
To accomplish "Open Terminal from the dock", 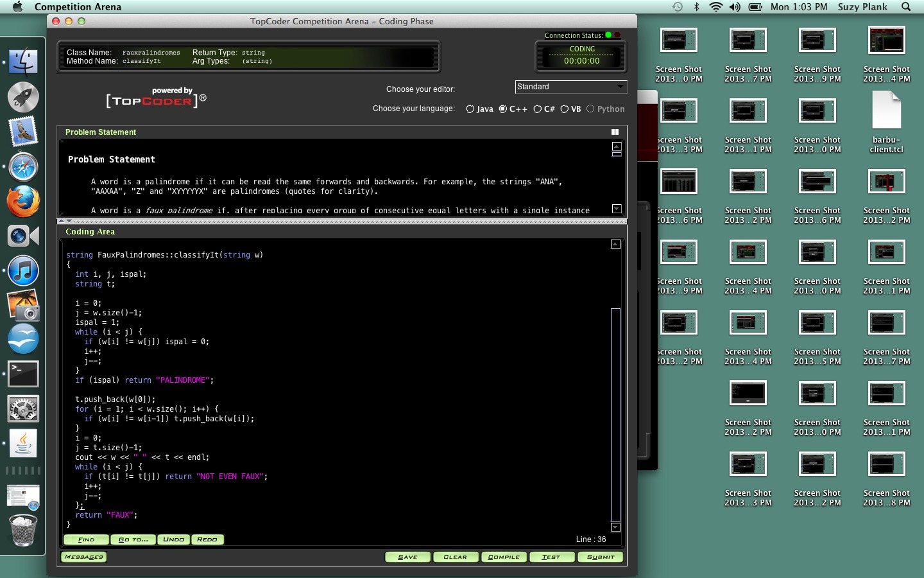I will point(23,374).
